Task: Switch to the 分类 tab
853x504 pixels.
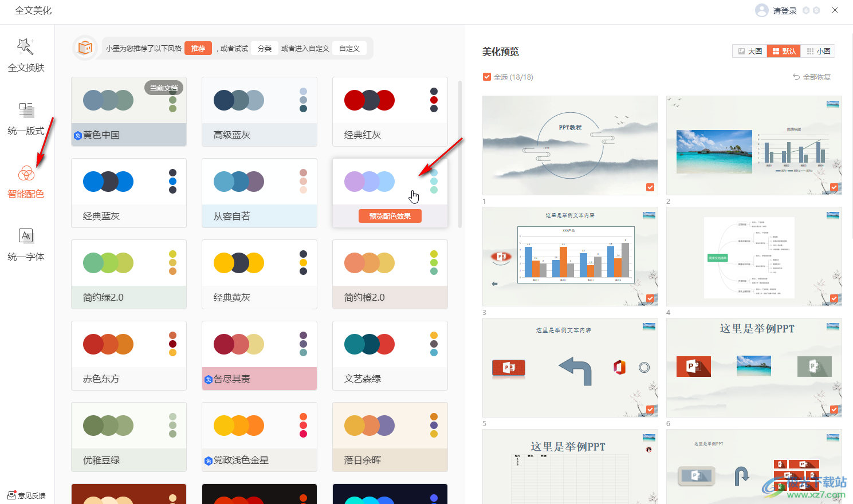Action: coord(265,49)
